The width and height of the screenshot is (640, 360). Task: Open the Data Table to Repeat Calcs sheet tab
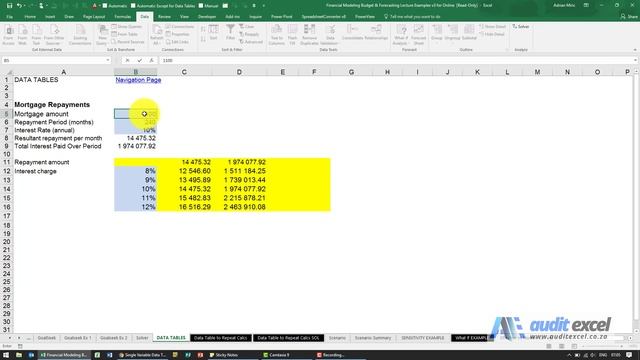(x=220, y=338)
